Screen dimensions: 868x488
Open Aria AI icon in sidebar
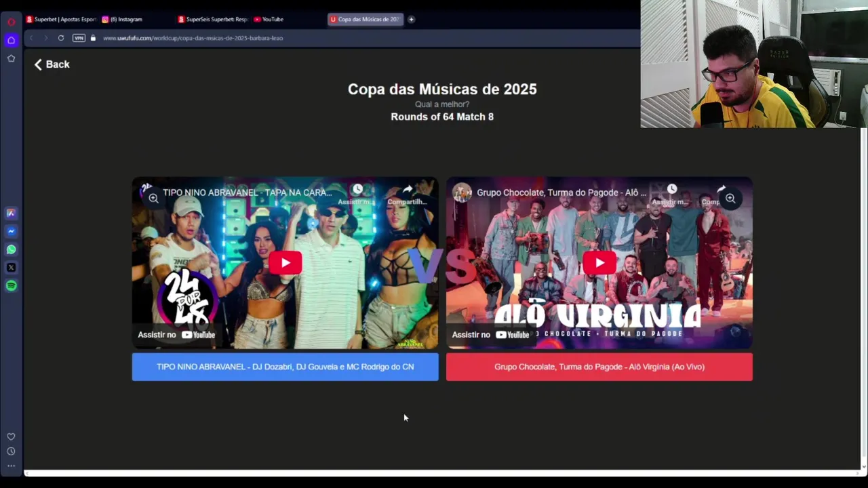pos(11,213)
